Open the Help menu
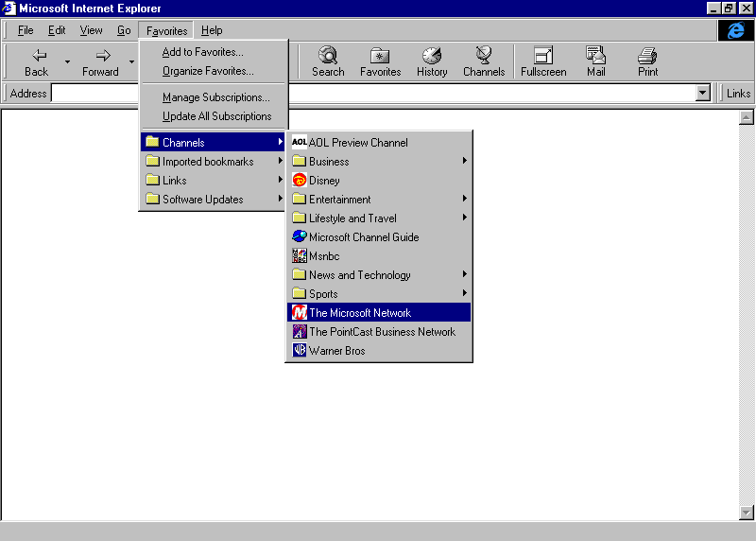 212,30
